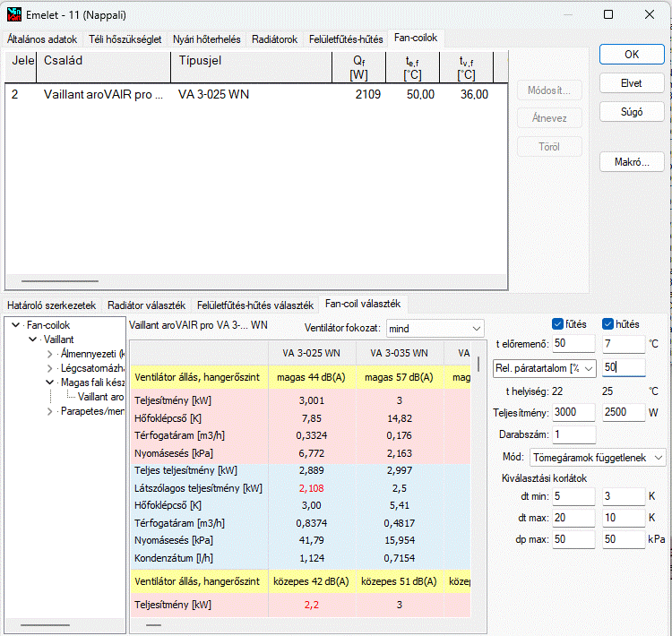Click the red 2,108 Látszólagos teljesítmény value
672x636 pixels.
tap(312, 488)
